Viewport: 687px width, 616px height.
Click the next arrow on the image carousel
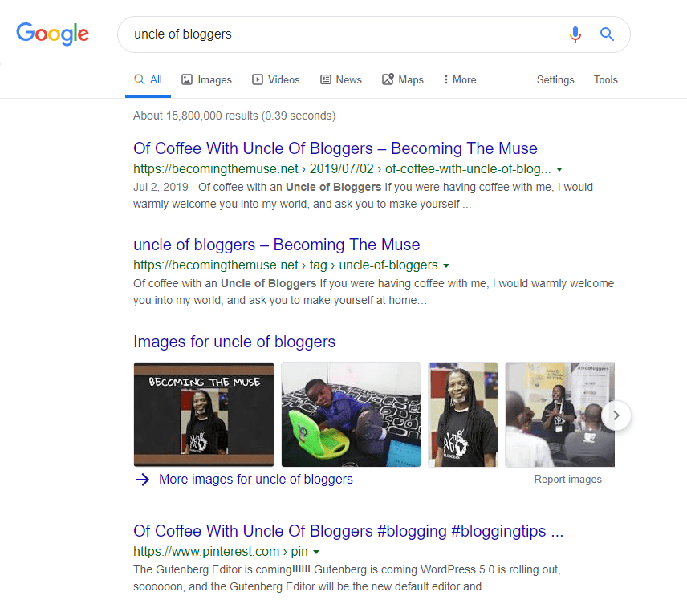616,415
